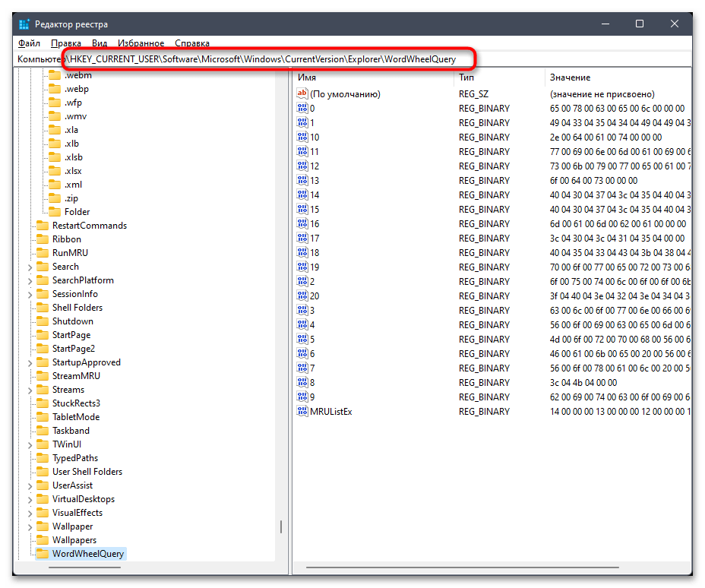This screenshot has width=705, height=588.
Task: Open the Справка menu
Action: point(192,43)
